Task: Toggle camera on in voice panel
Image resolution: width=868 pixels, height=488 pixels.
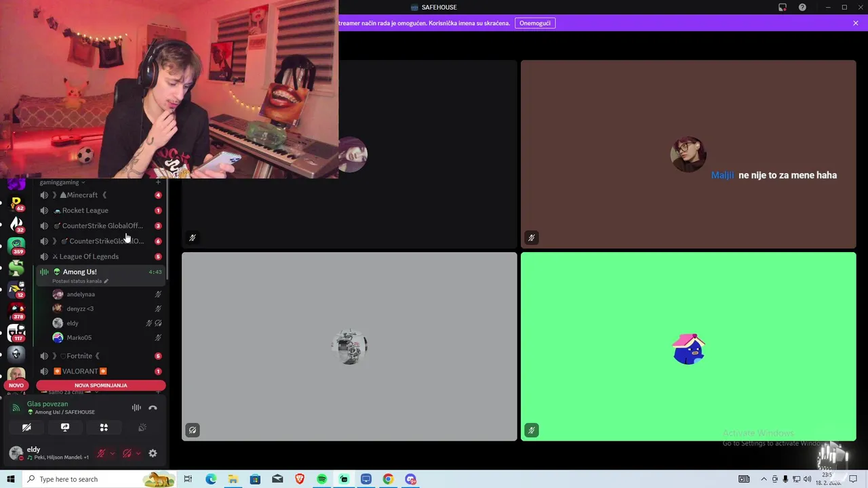Action: coord(26,428)
